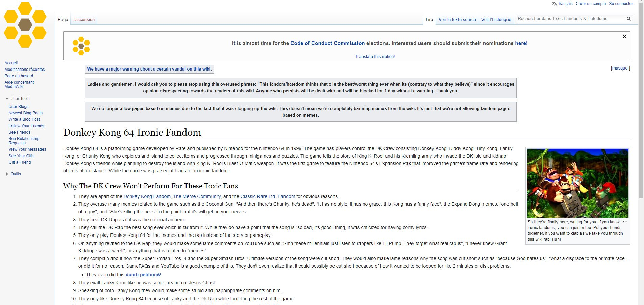Open View Your Messages link
This screenshot has width=644, height=305.
[27, 149]
